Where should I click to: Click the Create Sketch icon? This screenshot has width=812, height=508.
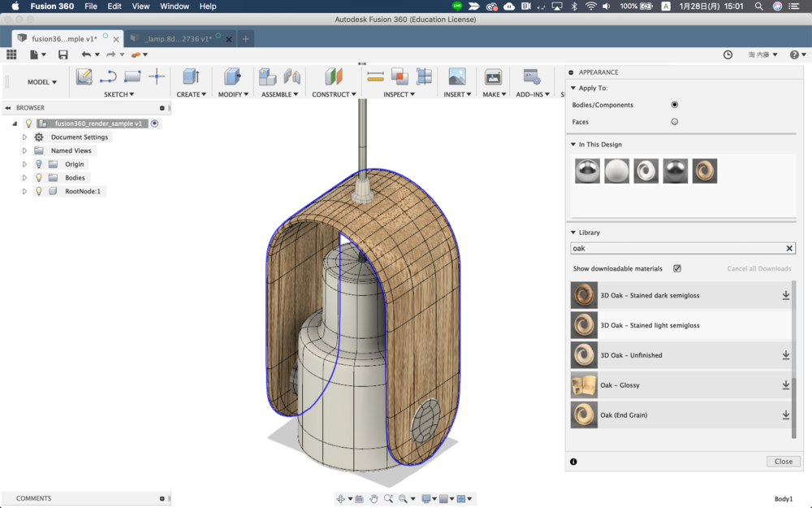(x=84, y=76)
